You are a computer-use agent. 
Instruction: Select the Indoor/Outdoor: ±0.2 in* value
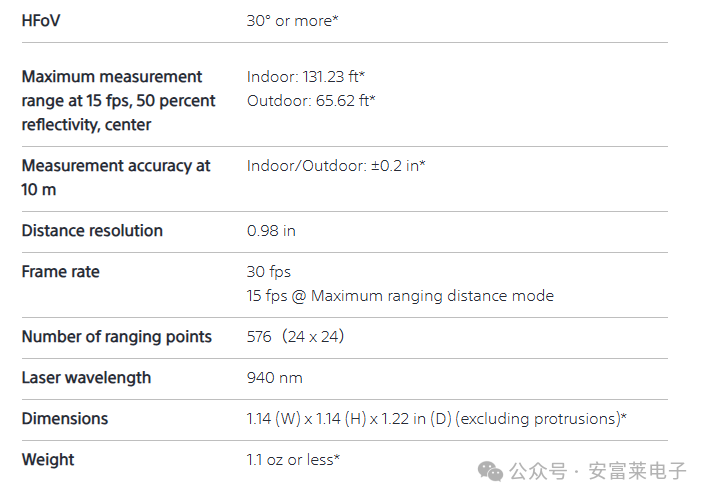336,165
